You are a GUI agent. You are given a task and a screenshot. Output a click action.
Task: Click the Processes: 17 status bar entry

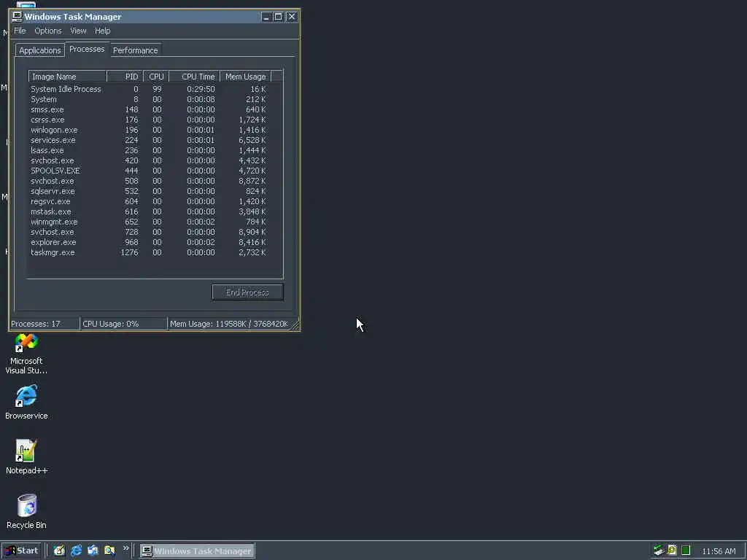click(x=44, y=324)
